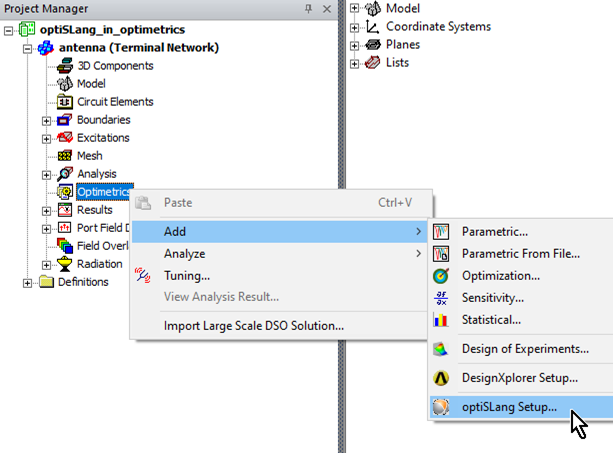Click the Design of Experiments icon
The image size is (613, 453).
pyautogui.click(x=441, y=349)
